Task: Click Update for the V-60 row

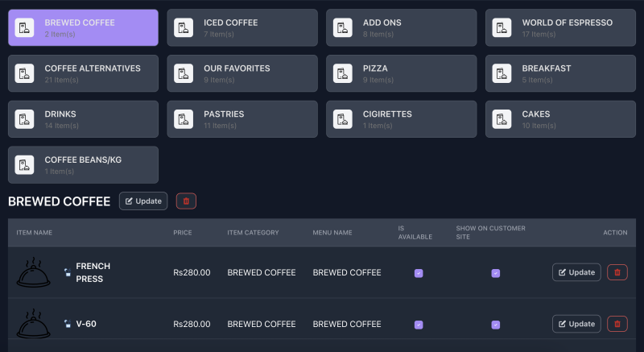Action: (576, 324)
